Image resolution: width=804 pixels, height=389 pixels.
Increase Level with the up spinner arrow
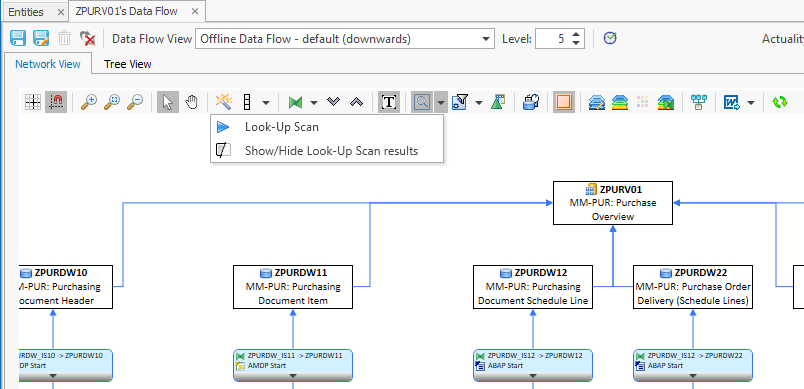pos(576,34)
